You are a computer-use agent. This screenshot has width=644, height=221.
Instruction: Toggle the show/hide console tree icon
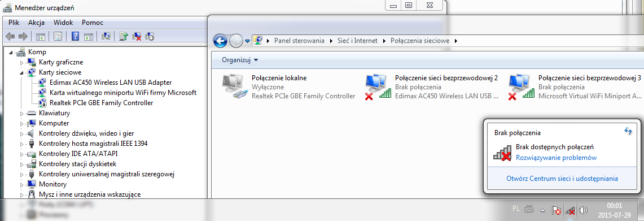coord(40,36)
